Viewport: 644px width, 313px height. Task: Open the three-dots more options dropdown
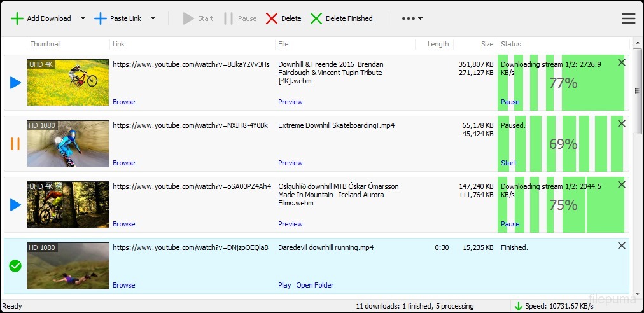(412, 18)
